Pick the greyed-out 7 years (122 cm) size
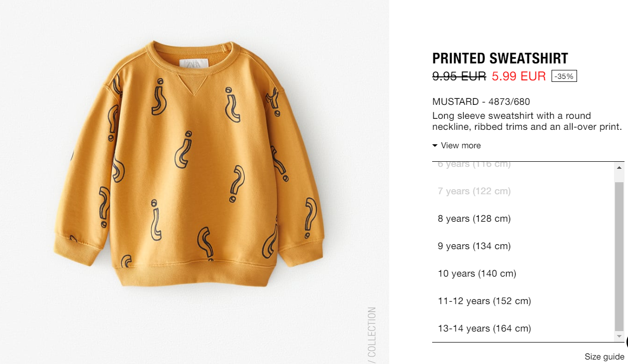Screen dimensions: 628x364 pos(524,191)
